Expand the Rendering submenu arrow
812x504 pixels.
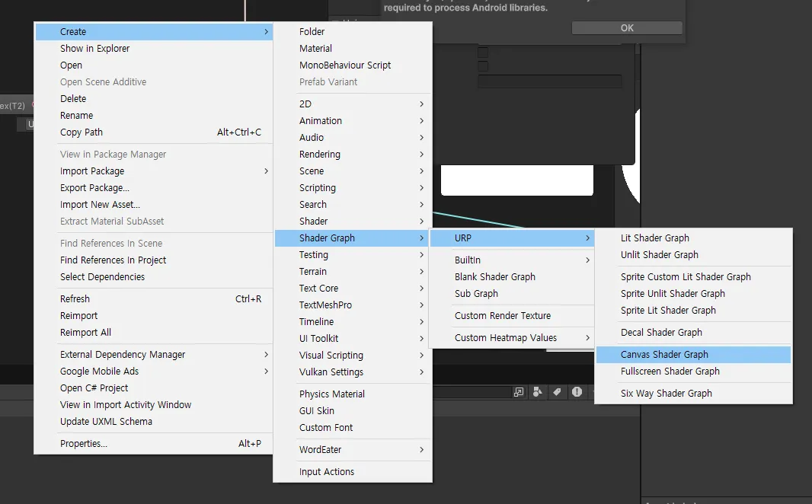click(421, 155)
